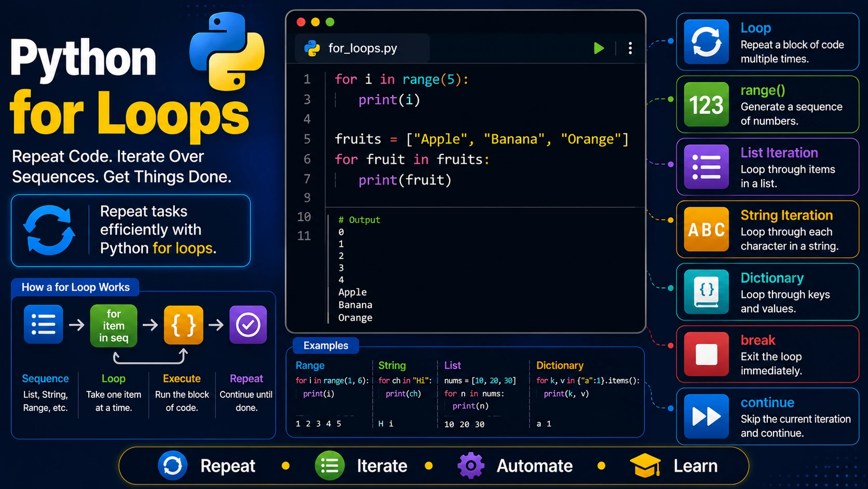This screenshot has height=489, width=868.
Task: Click the green 123 range() icon
Action: pyautogui.click(x=706, y=104)
